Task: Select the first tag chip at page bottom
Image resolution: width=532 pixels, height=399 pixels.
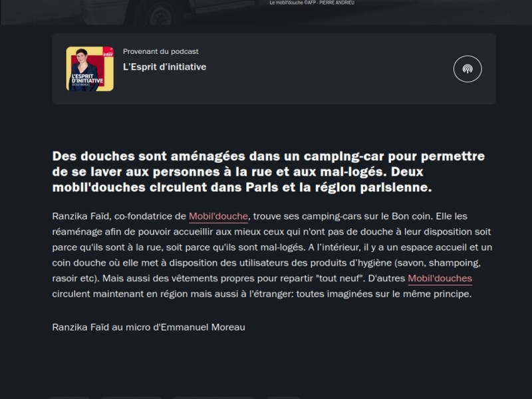Action: 69,398
